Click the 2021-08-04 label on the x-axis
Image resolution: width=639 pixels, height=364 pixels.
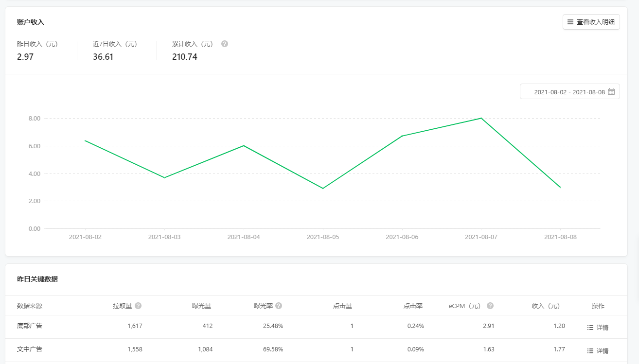[x=244, y=237]
